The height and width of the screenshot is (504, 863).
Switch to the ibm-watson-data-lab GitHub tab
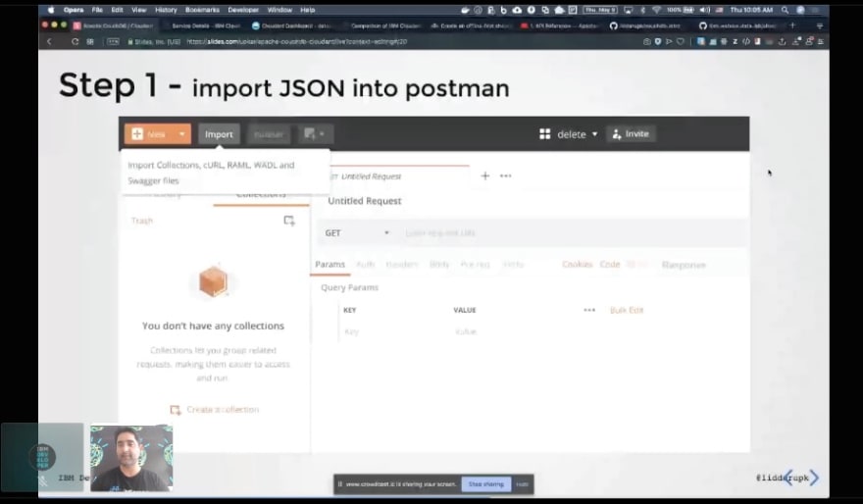pyautogui.click(x=738, y=25)
